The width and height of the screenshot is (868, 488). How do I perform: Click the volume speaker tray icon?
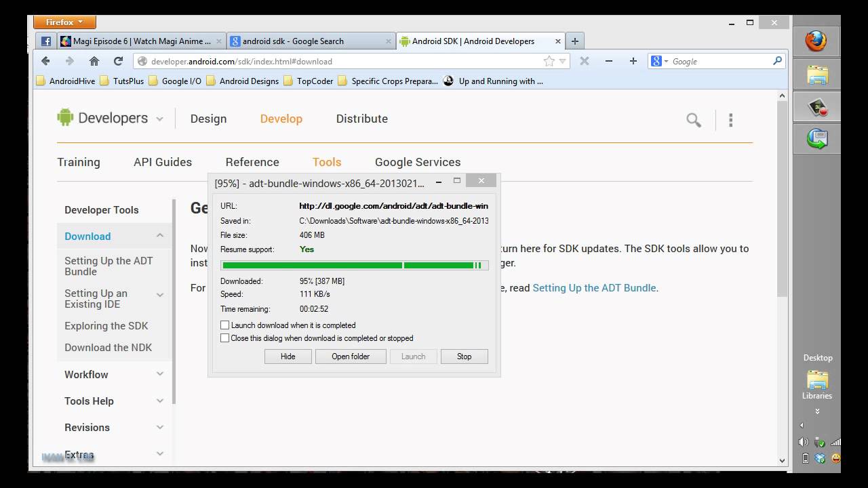[804, 442]
